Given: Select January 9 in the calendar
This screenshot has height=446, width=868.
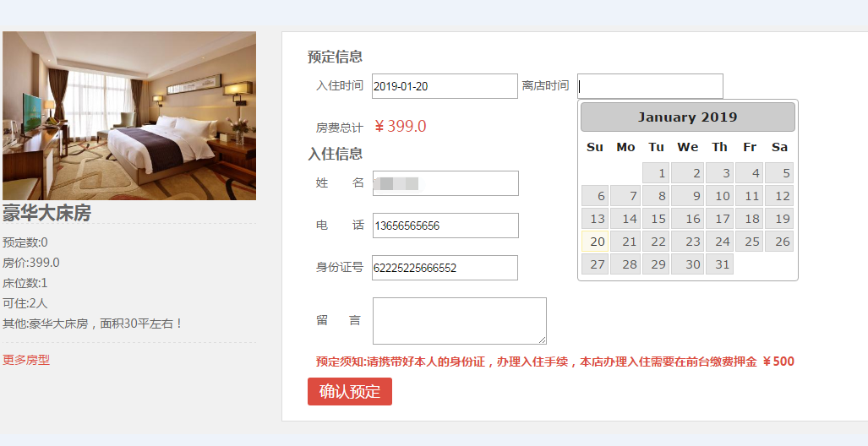Looking at the screenshot, I should 687,195.
